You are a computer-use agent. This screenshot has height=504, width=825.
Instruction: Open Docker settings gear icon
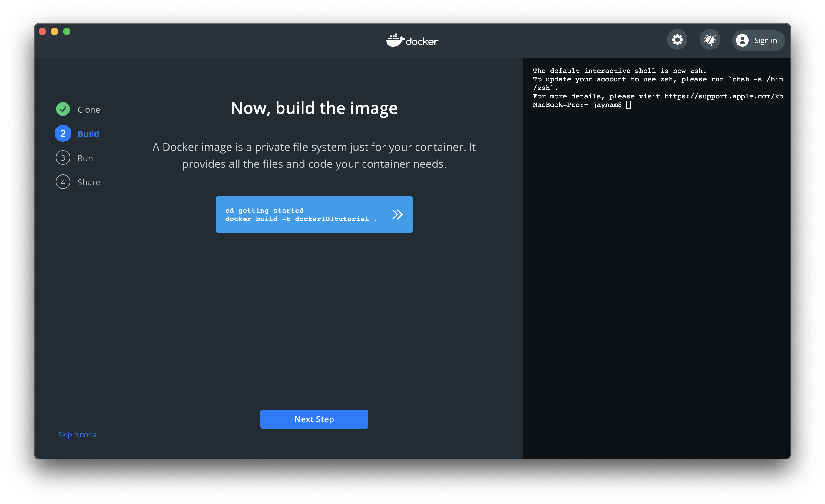pyautogui.click(x=677, y=40)
